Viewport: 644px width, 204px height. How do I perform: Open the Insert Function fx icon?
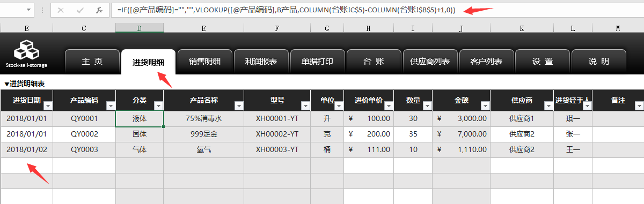99,10
